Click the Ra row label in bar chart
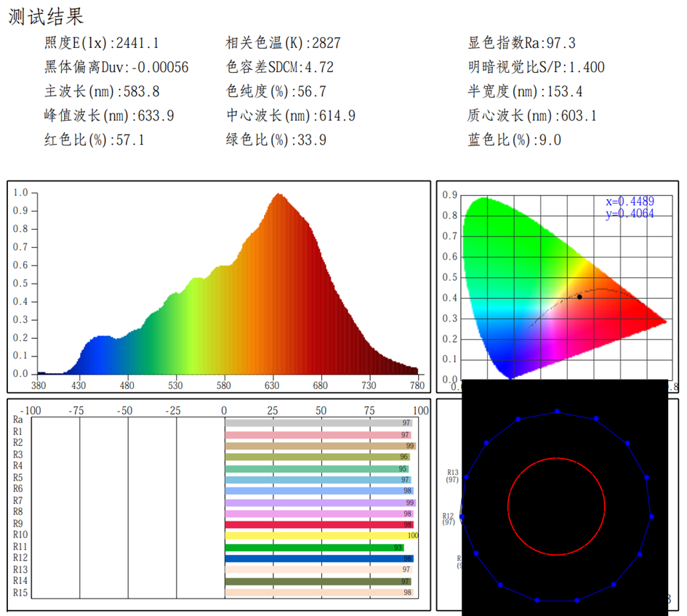 17,420
